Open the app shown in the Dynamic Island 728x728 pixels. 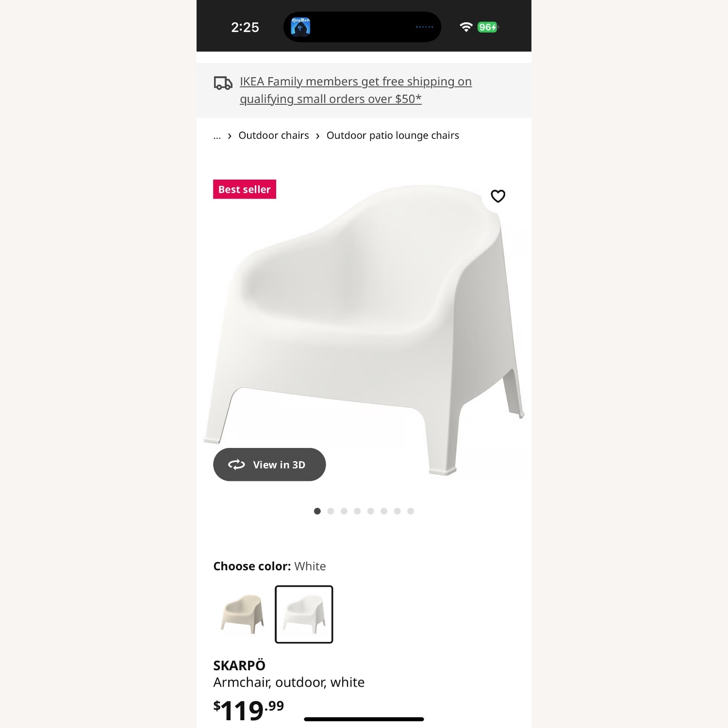301,27
